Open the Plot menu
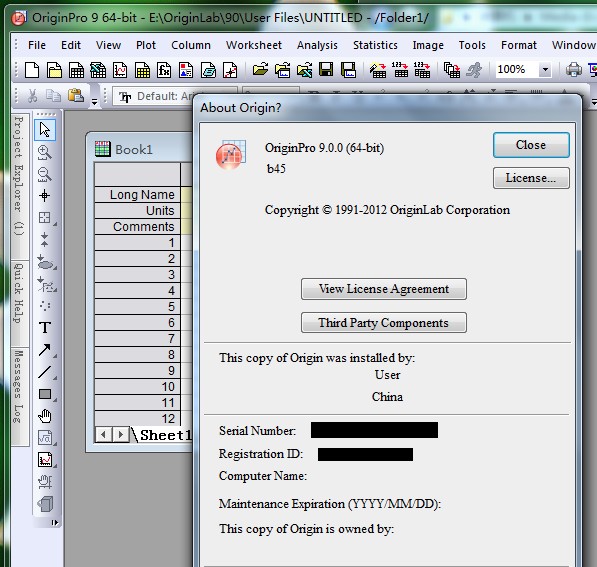The height and width of the screenshot is (567, 597). click(x=146, y=45)
